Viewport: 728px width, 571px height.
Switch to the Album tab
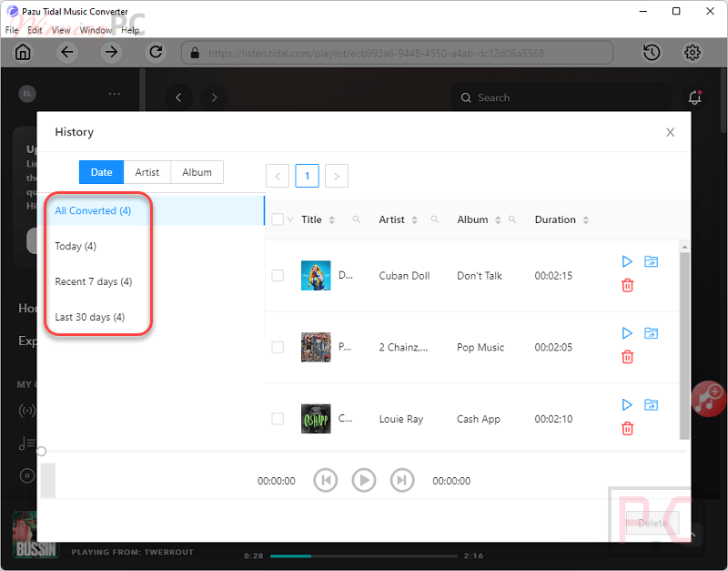click(197, 172)
